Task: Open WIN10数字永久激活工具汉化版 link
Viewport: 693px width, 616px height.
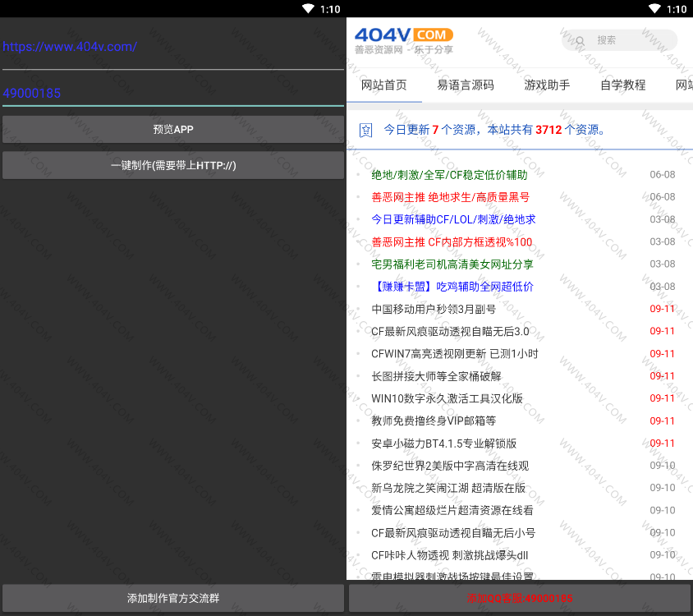Action: (x=447, y=398)
